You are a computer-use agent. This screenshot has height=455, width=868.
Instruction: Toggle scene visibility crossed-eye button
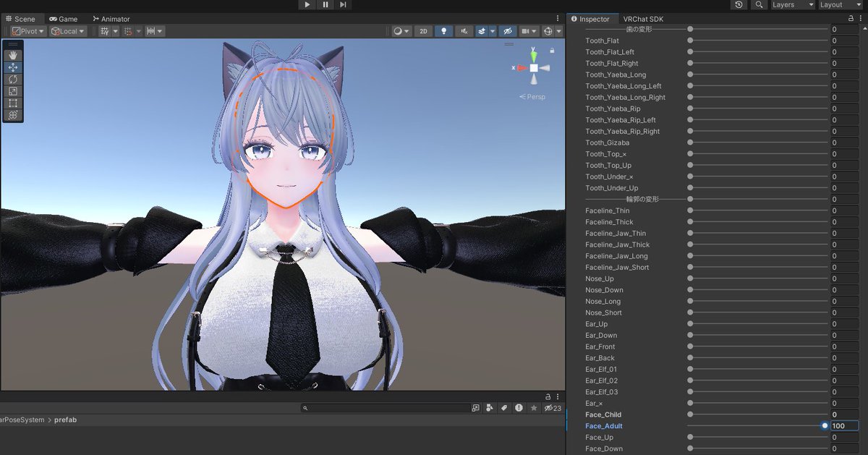507,31
